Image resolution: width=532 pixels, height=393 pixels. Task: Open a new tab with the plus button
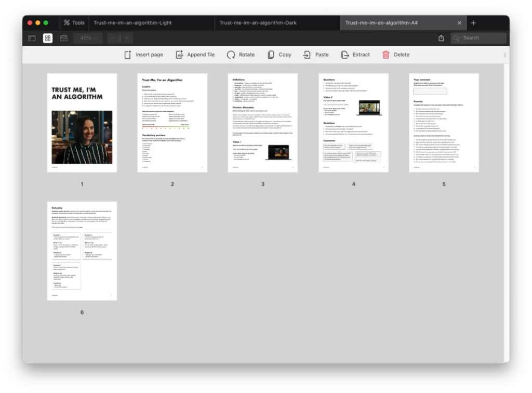point(473,23)
